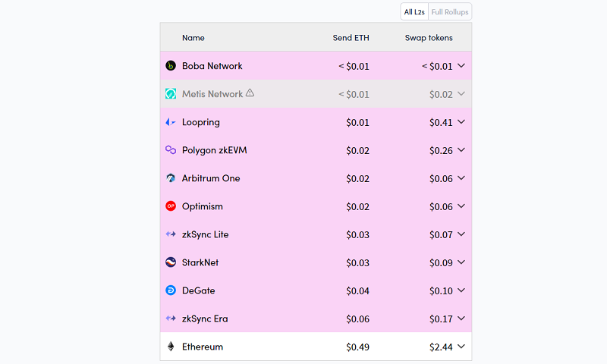
Task: Click the Optimism OP logo icon
Action: 171,206
